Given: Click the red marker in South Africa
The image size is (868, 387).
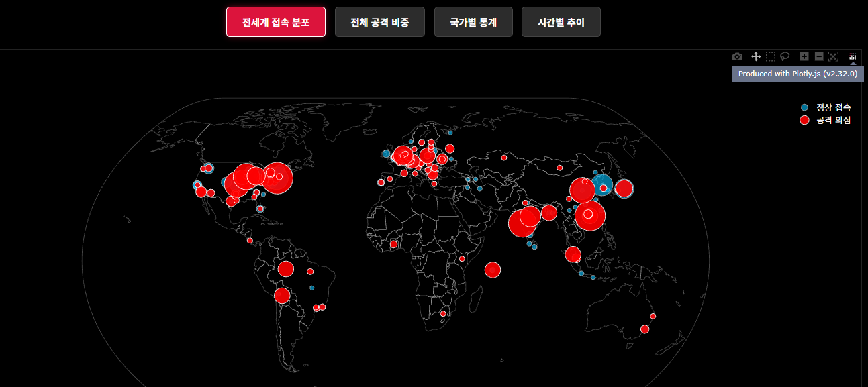Looking at the screenshot, I should [x=443, y=313].
